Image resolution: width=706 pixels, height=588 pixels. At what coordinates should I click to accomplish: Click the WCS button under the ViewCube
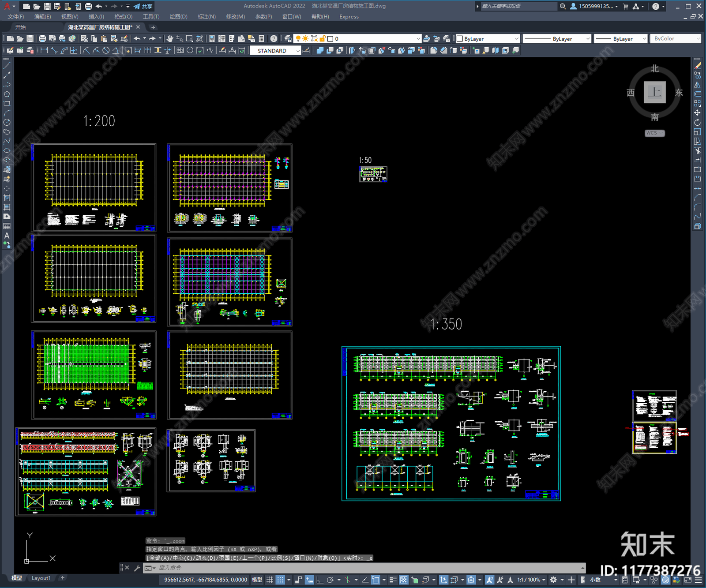pos(654,133)
